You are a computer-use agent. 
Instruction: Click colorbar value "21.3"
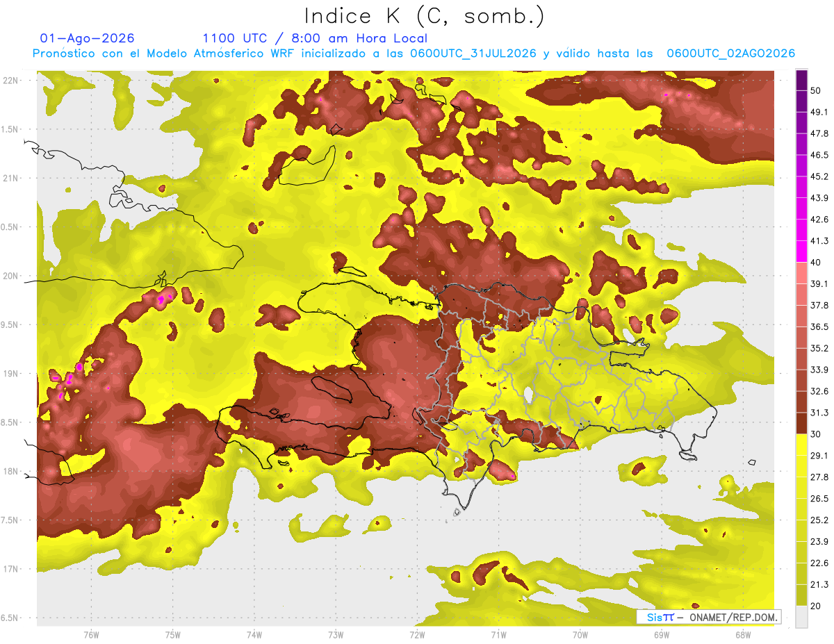[x=819, y=585]
